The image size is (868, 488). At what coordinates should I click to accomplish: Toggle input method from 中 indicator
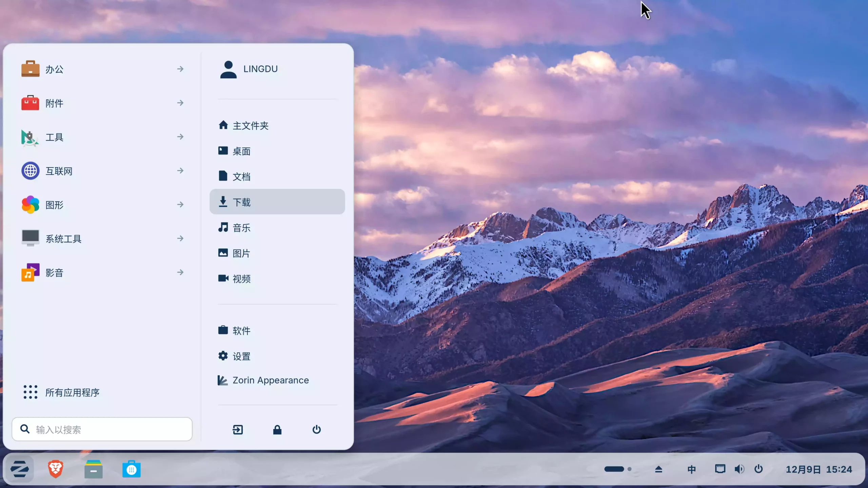click(x=691, y=469)
